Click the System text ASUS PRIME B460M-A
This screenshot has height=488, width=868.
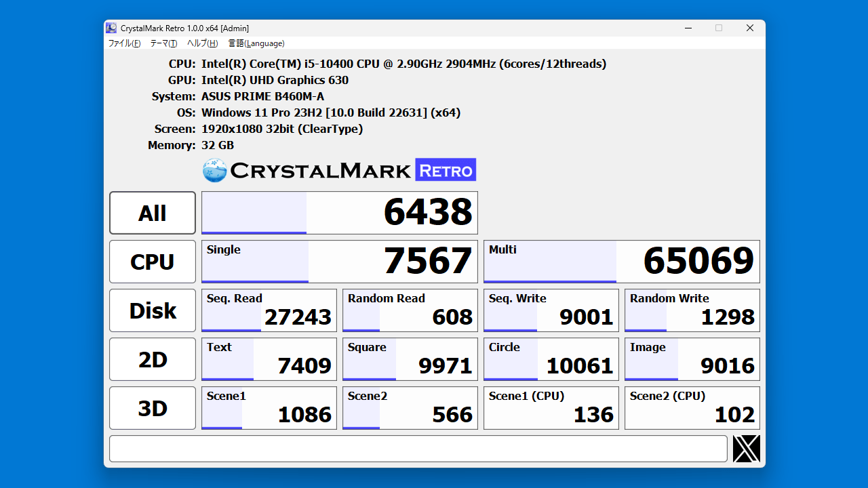[x=262, y=96]
